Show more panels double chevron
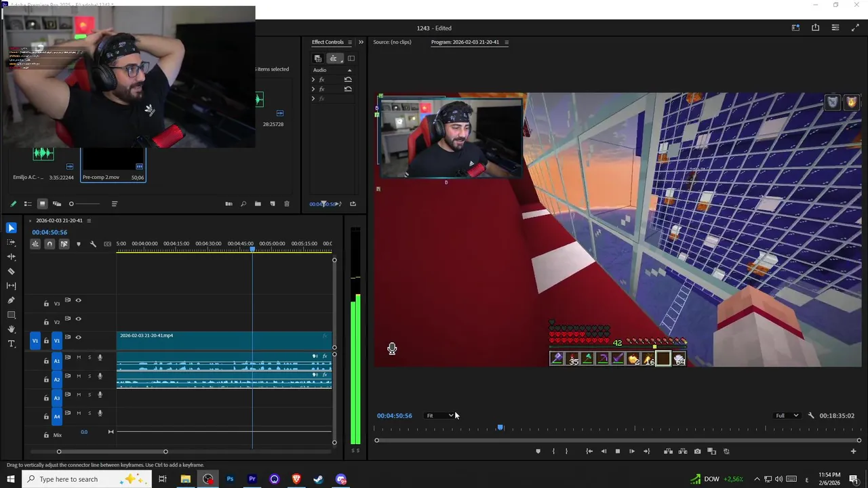 point(361,42)
